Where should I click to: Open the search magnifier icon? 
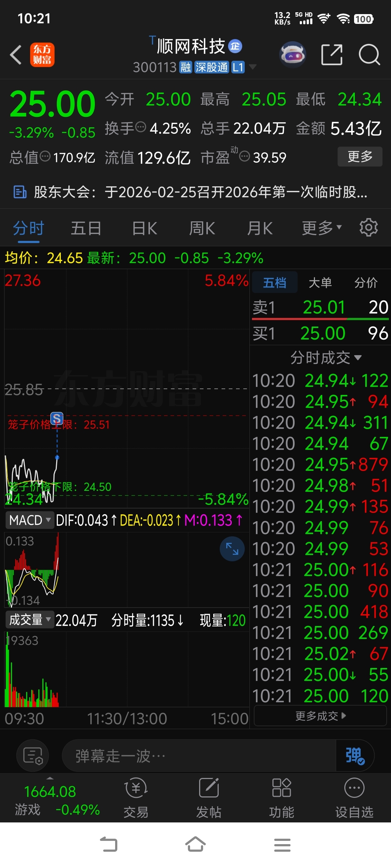[x=369, y=55]
